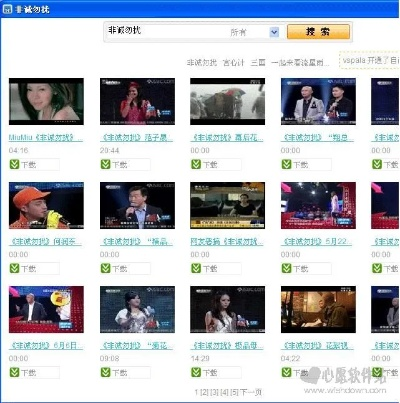Click the 04:22 duration text
The image size is (400, 403).
coord(290,359)
